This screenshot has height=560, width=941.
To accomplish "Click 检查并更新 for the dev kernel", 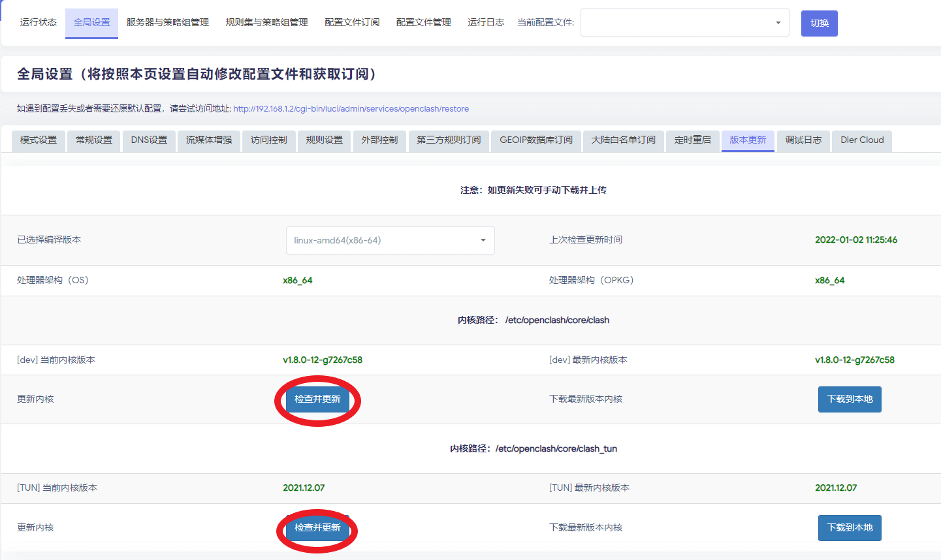I will click(317, 399).
